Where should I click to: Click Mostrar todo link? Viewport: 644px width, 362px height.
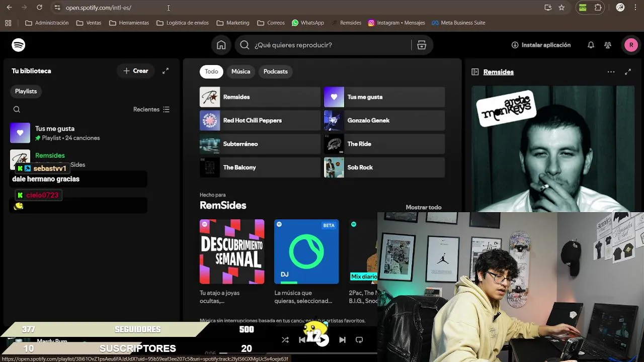(424, 207)
